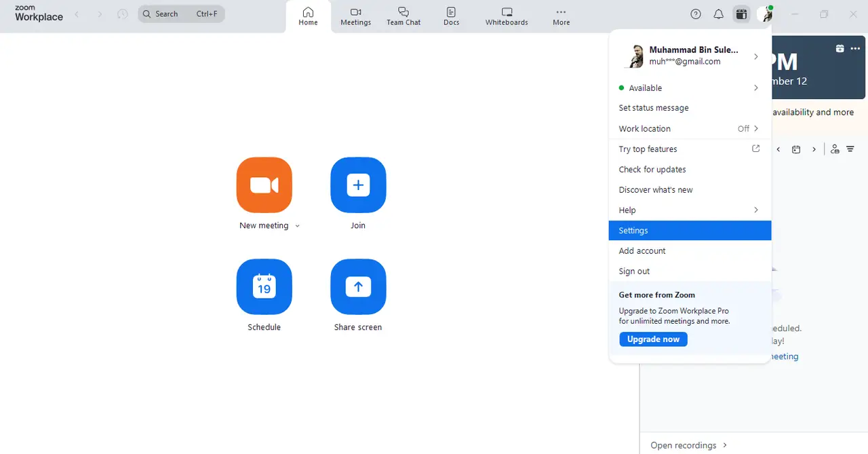Open Settings from the profile menu
Viewport: 868px width, 454px height.
[690, 230]
